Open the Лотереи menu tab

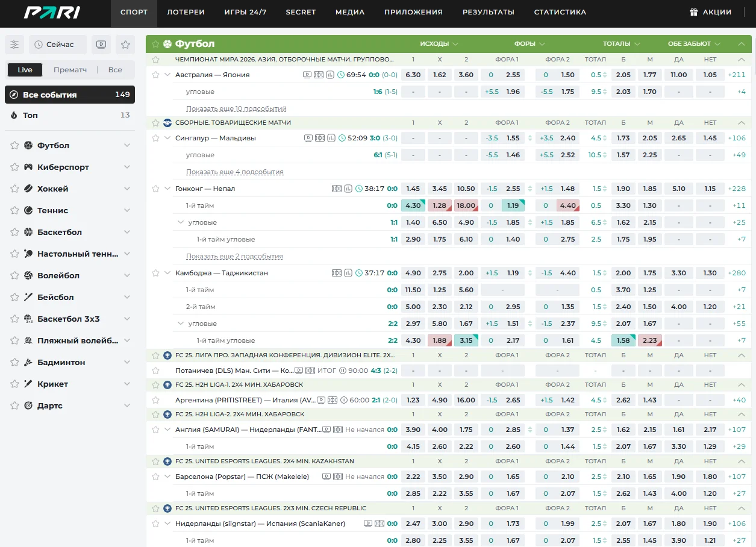[186, 12]
